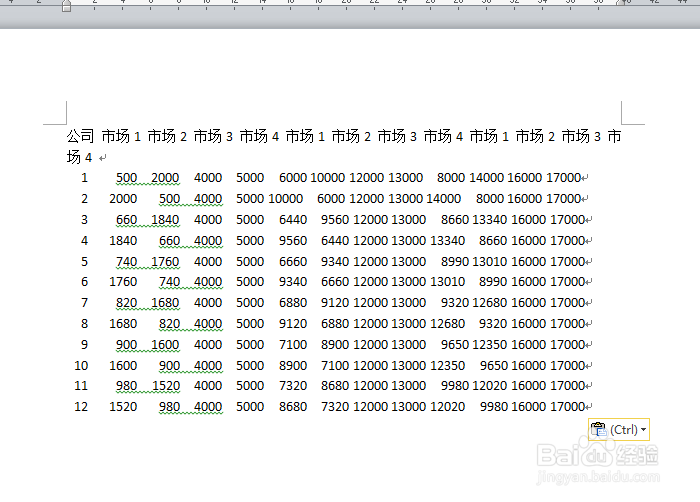Click value 6440 in row 3
The width and height of the screenshot is (700, 502).
click(x=293, y=220)
